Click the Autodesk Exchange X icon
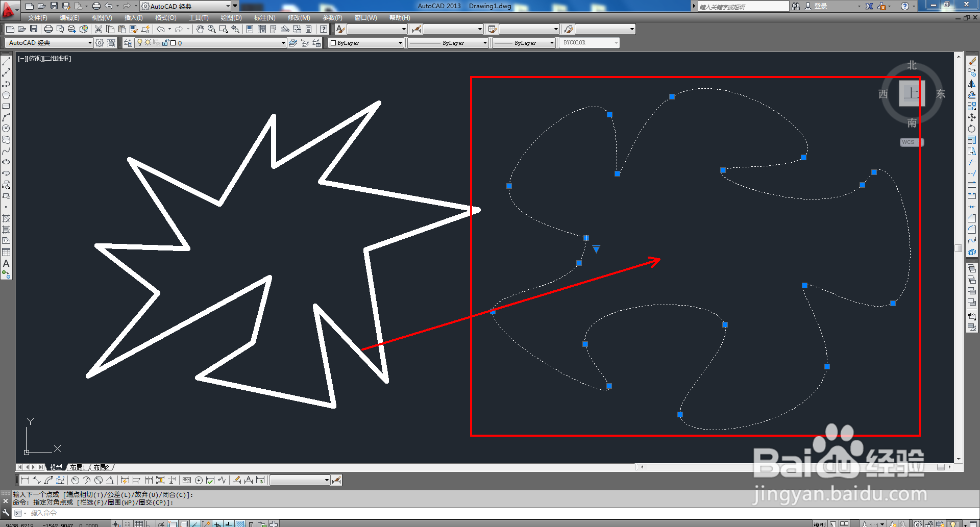This screenshot has width=980, height=527. coord(869,6)
